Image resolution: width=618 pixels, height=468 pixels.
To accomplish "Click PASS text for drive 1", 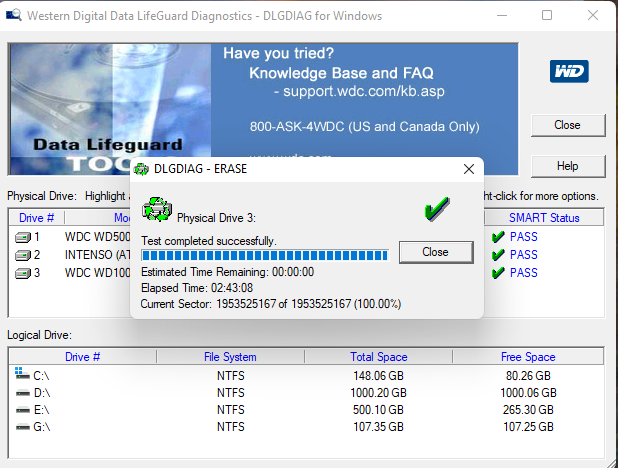I will point(523,237).
